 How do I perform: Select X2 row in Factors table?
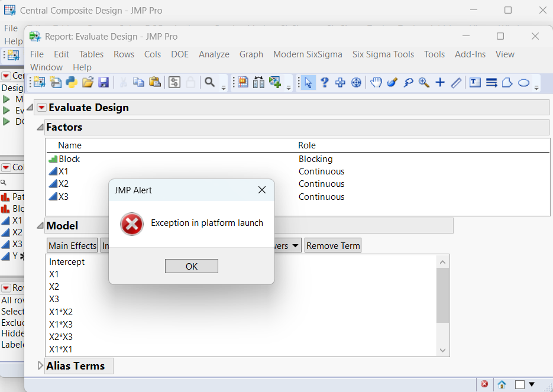click(x=297, y=184)
